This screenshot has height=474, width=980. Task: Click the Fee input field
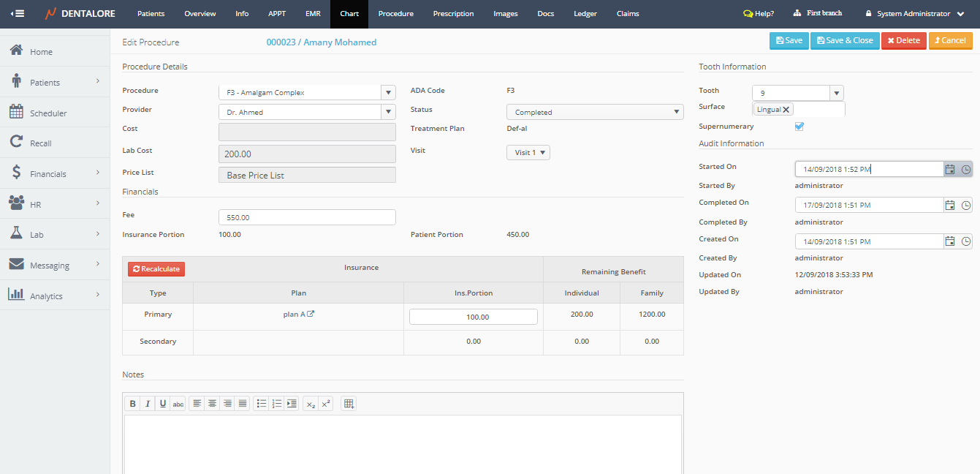(x=307, y=217)
